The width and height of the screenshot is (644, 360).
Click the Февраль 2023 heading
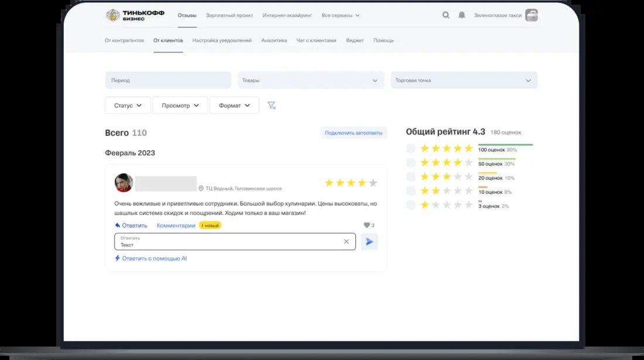pyautogui.click(x=130, y=153)
